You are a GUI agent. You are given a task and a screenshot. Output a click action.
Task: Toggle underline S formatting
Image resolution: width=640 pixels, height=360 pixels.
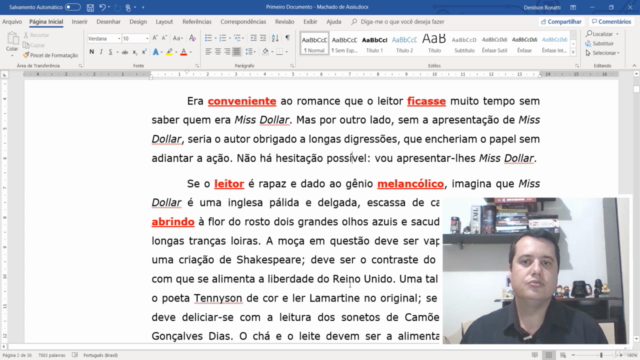[110, 52]
